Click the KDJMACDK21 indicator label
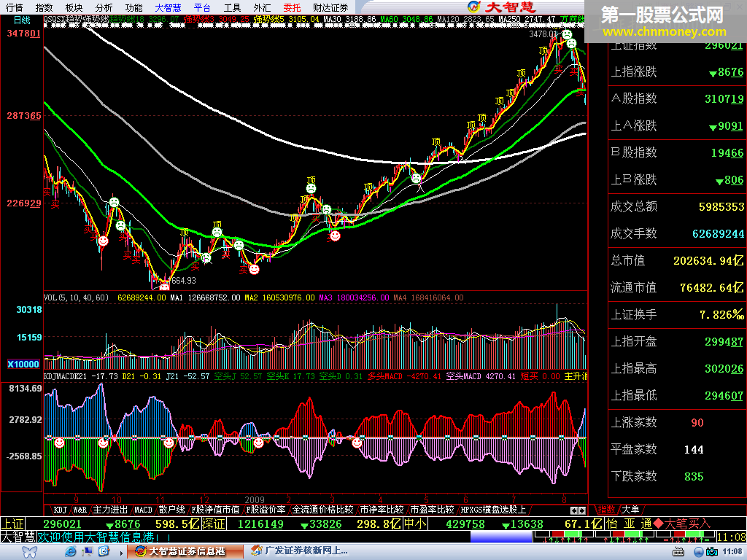Image resolution: width=747 pixels, height=560 pixels. coord(65,376)
